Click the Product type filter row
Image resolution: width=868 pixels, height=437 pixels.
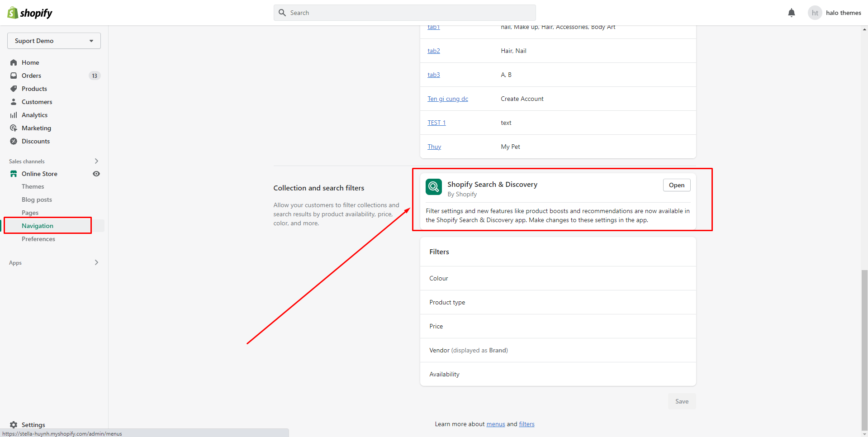point(558,302)
